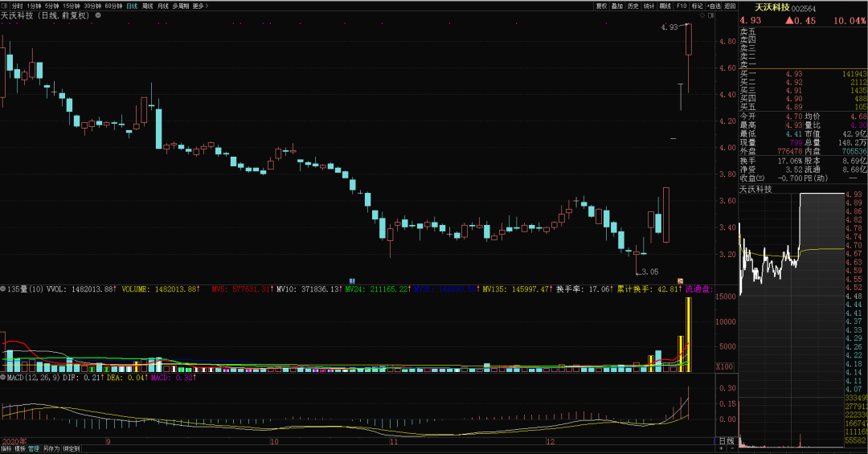This screenshot has height=454, width=868.
Task: Click the 累计换手 42.81 label
Action: [x=649, y=289]
